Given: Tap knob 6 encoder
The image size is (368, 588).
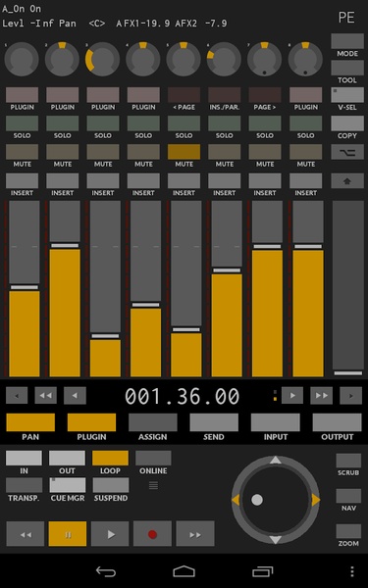Looking at the screenshot, I should [x=224, y=59].
